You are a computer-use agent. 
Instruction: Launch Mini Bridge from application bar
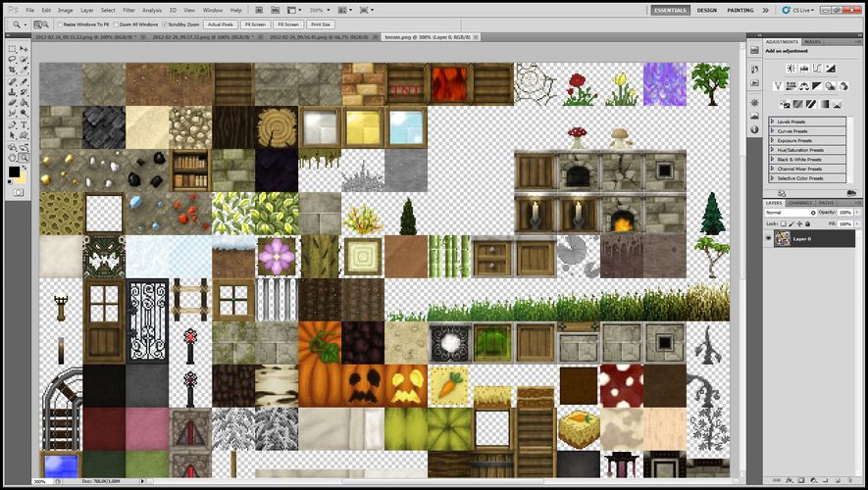(x=276, y=10)
